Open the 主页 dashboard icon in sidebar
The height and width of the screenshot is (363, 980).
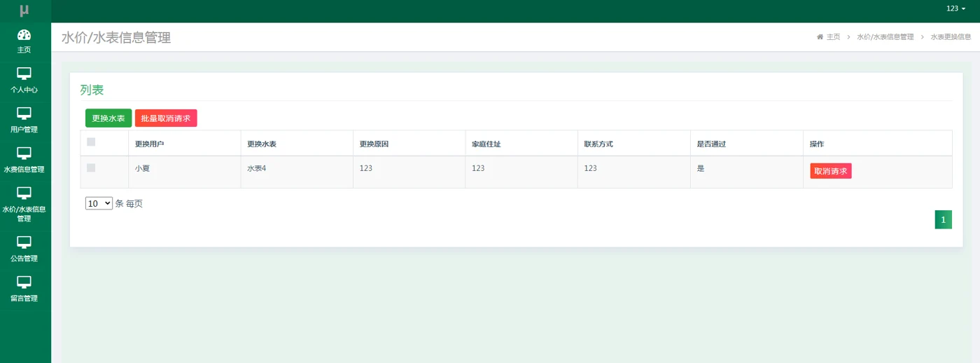pos(24,35)
